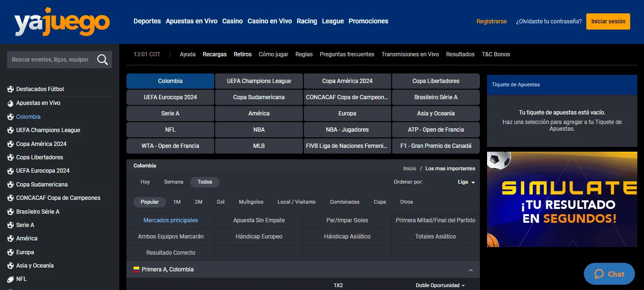Click the UEFA Champions League league button
This screenshot has width=644, height=290.
[259, 81]
